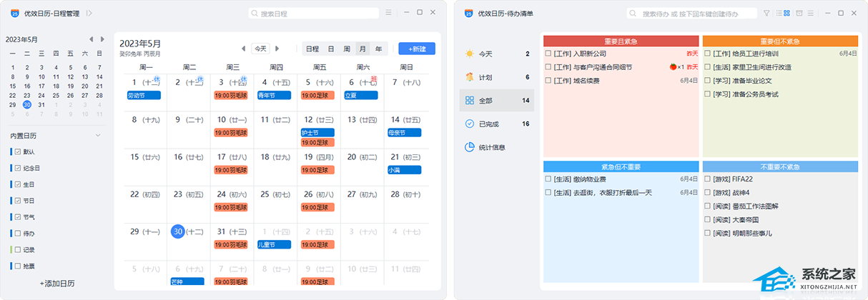Mark 缴纳物业费 task as complete
Image resolution: width=868 pixels, height=300 pixels.
pos(548,179)
